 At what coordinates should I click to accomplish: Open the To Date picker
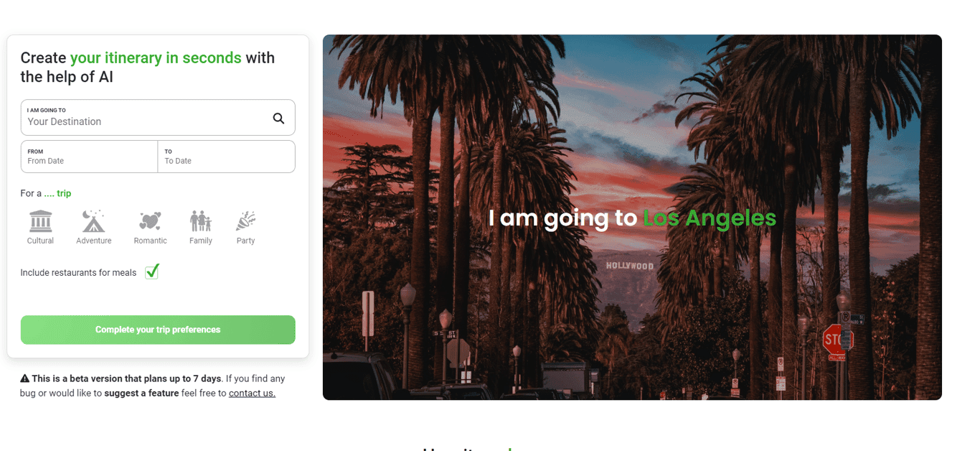pyautogui.click(x=227, y=157)
